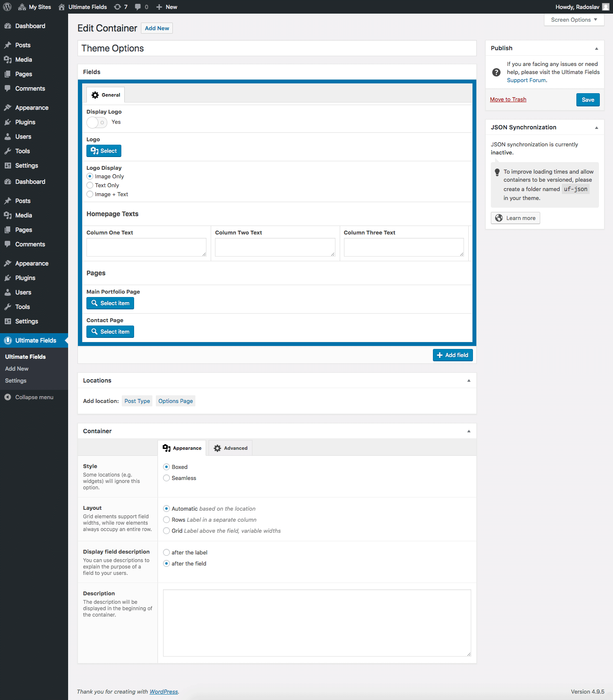Image resolution: width=613 pixels, height=700 pixels.
Task: Click the Ultimate Fields sidebar menu icon
Action: coord(8,340)
